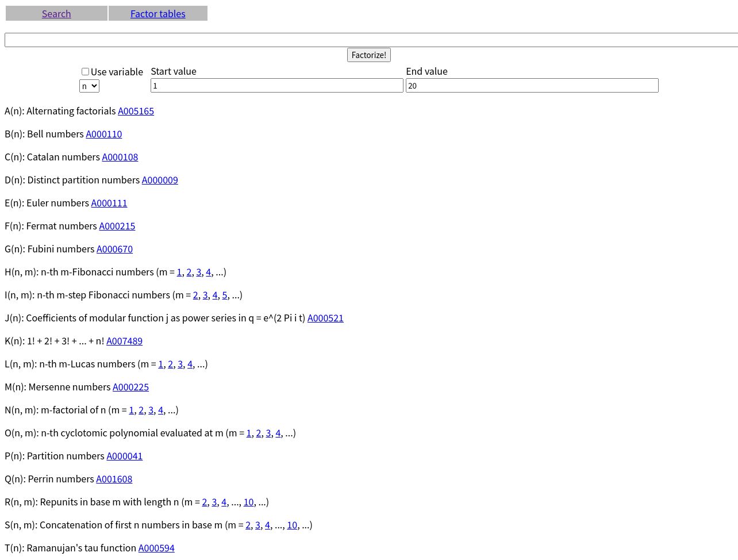Open Fermat numbers link A000215
Viewport: 738px width, 560px height.
click(117, 226)
